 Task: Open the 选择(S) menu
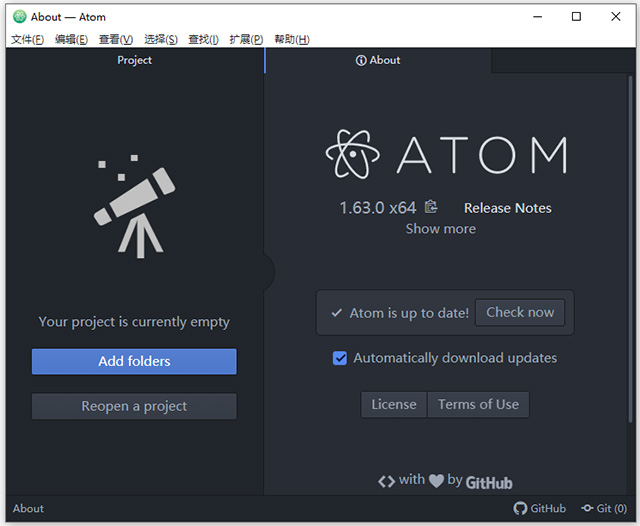[x=161, y=39]
